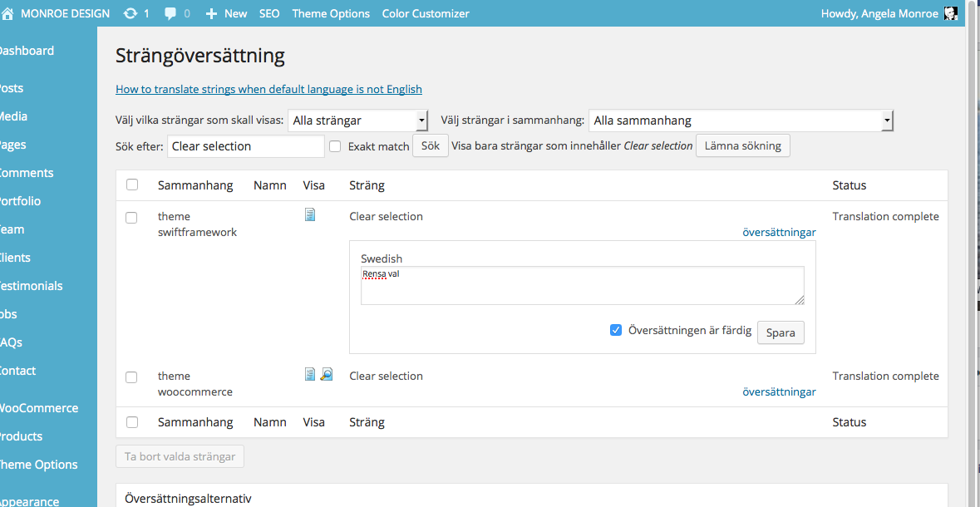This screenshot has height=507, width=980.
Task: Click the page icon in swiftframework row
Action: pyautogui.click(x=310, y=215)
